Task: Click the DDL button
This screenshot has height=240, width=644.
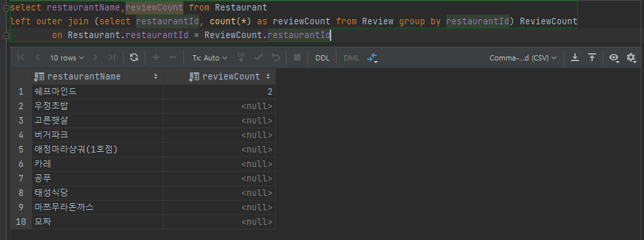Action: (x=323, y=58)
